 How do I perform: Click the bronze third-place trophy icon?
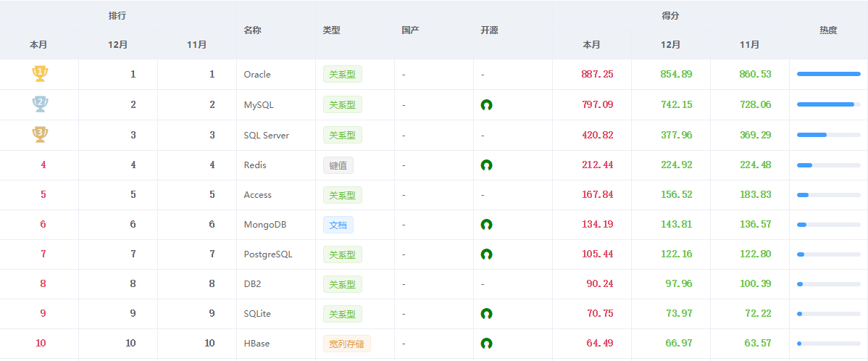[40, 135]
